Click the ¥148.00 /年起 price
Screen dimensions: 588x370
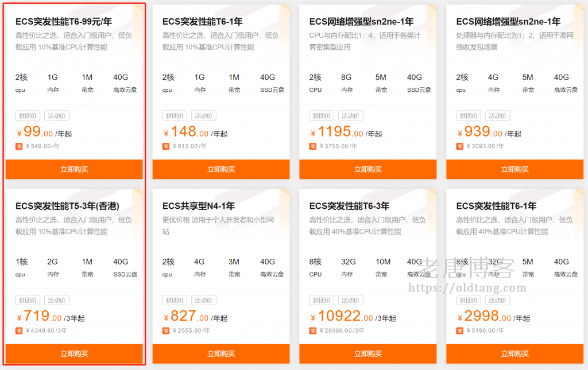[x=195, y=132]
